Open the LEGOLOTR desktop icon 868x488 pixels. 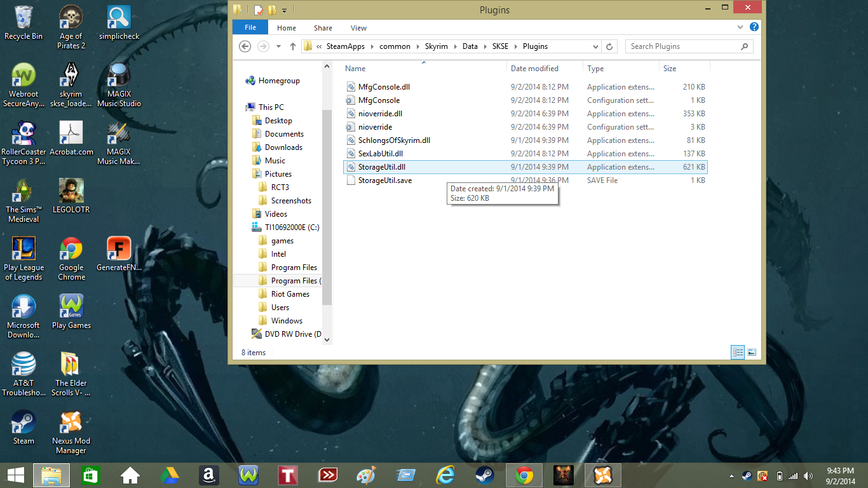click(71, 196)
